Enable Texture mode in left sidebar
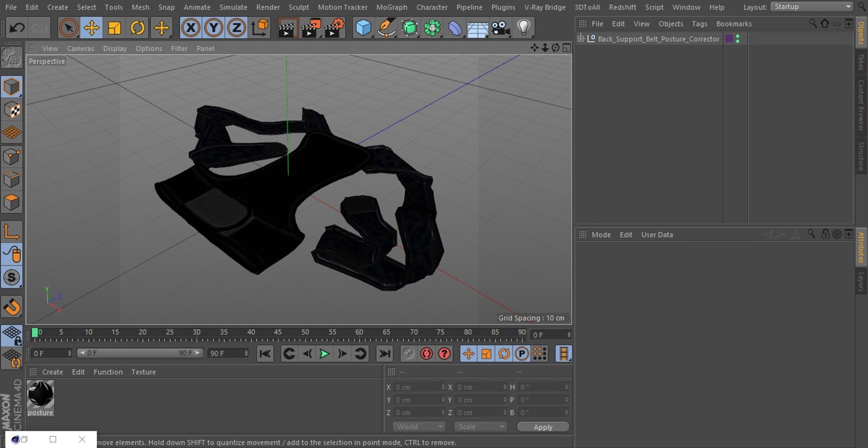This screenshot has height=448, width=868. [11, 110]
